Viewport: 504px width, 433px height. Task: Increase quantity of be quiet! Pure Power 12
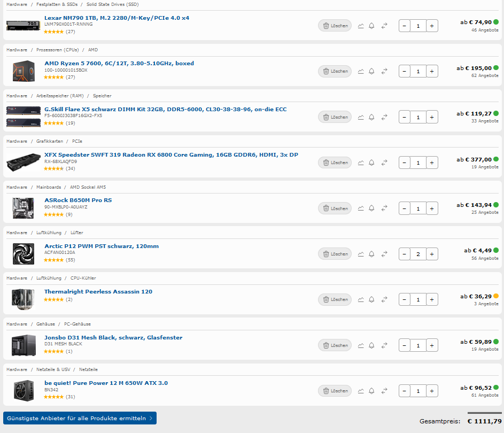(432, 391)
